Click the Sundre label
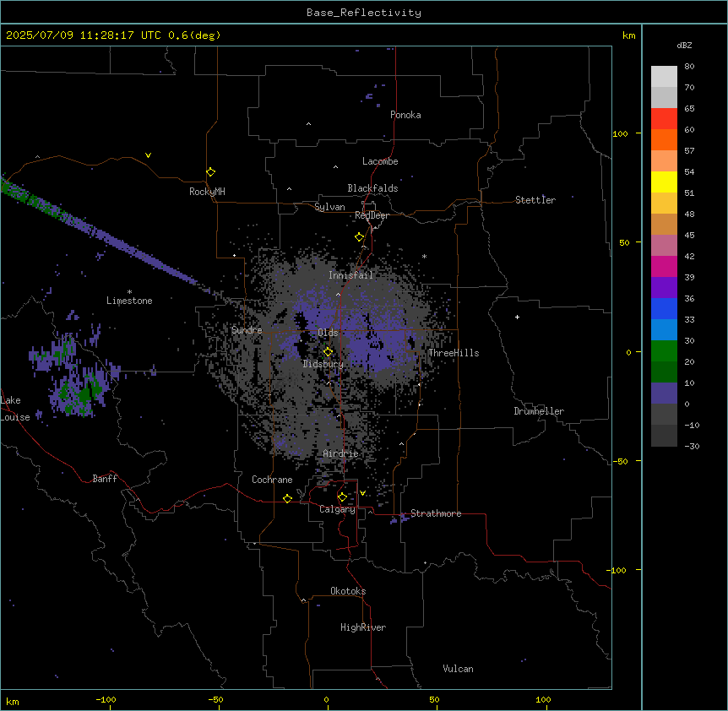Image resolution: width=728 pixels, height=711 pixels. 247,330
